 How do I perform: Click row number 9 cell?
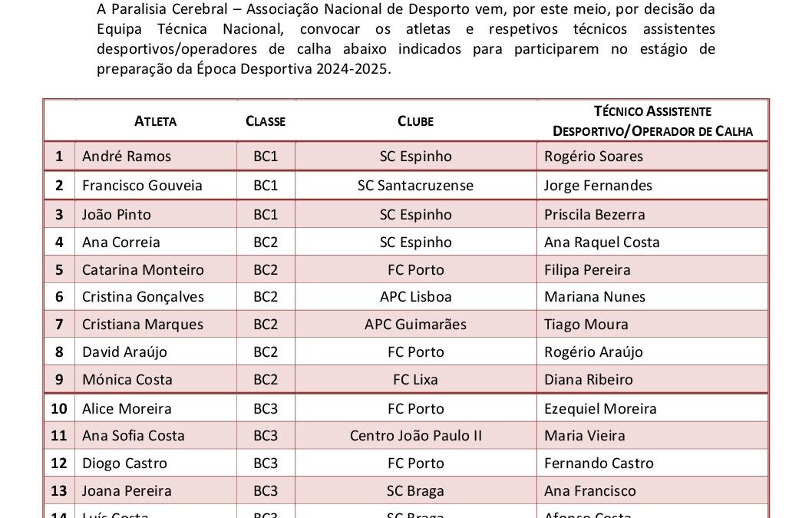[59, 380]
